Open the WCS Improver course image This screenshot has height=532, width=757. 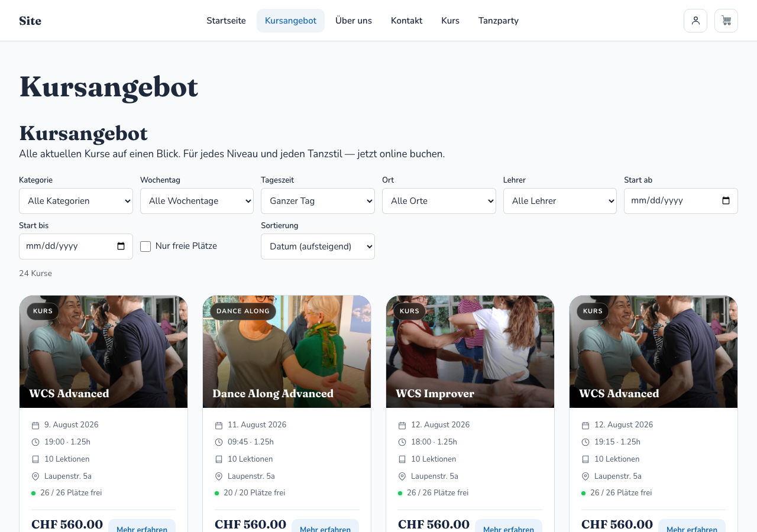pos(470,352)
